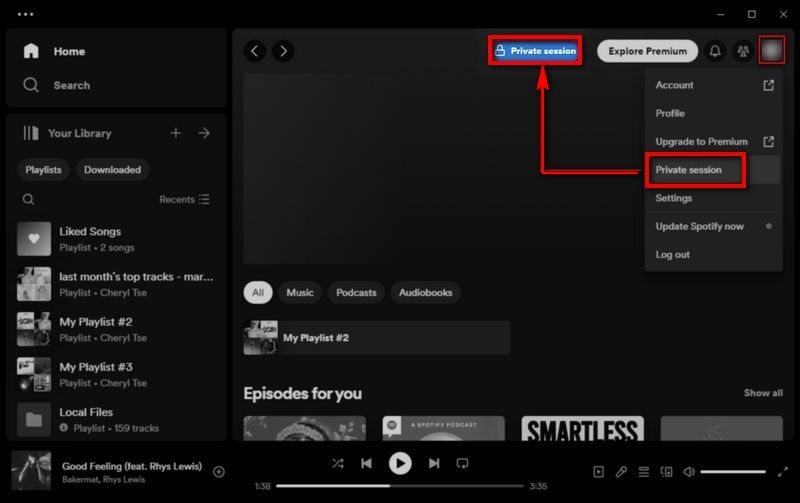Adjust the volume slider
800x503 pixels.
pos(733,472)
